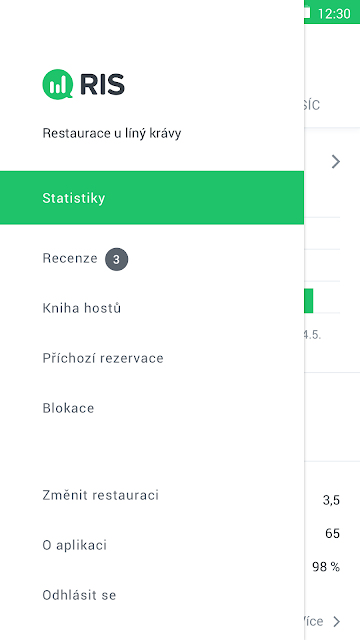Click the restaurant name Restaurace u líný krávy

click(112, 133)
